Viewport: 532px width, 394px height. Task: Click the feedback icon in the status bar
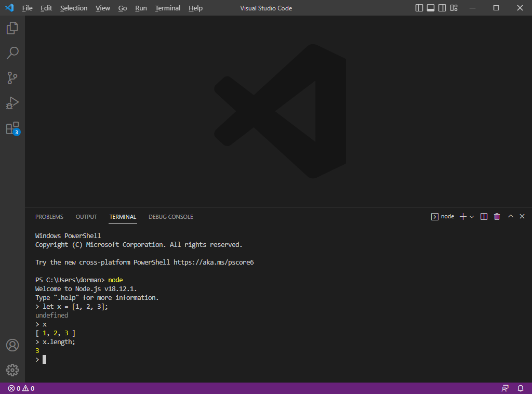pos(504,388)
